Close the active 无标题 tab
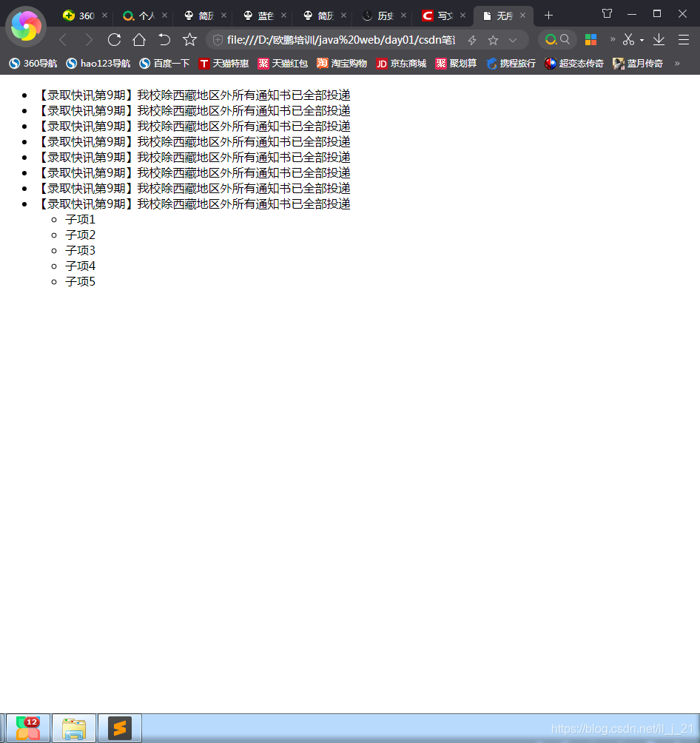 coord(522,15)
